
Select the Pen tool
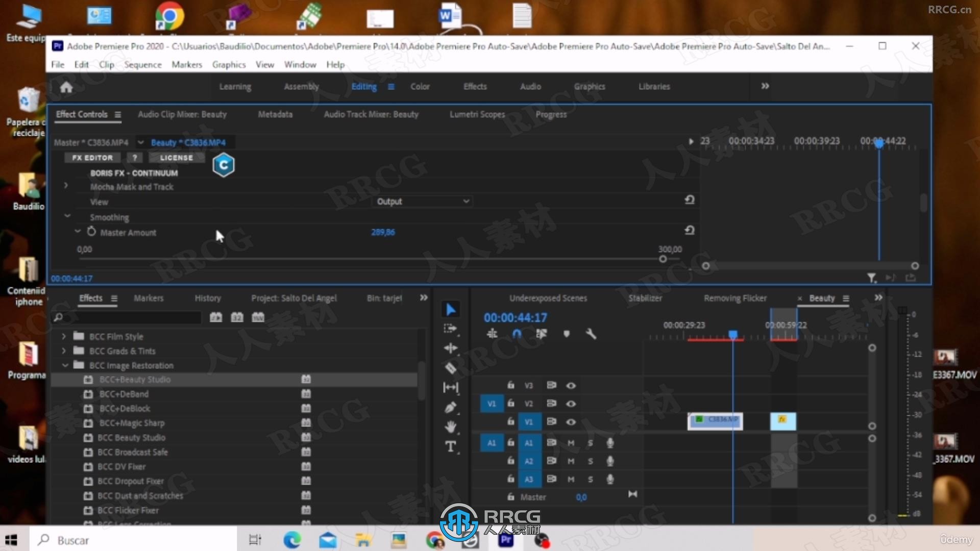(450, 407)
